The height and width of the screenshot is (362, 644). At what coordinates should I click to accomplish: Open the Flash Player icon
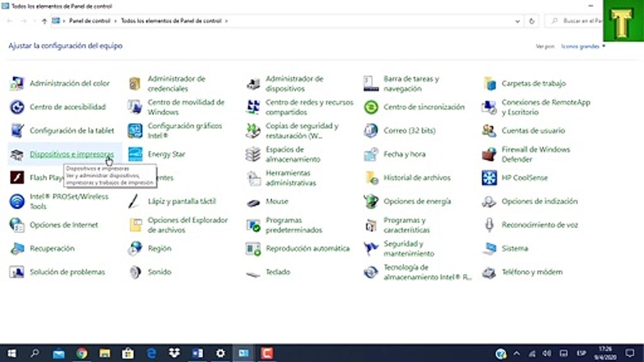(17, 178)
